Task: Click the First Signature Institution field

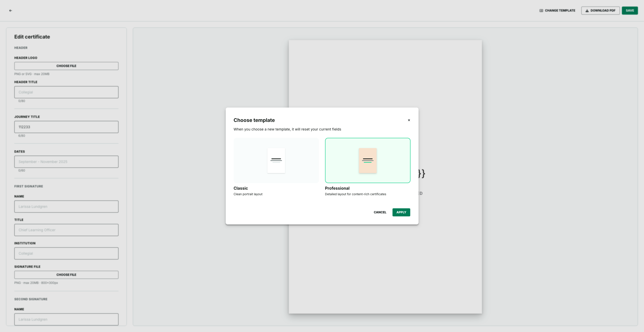Action: tap(66, 253)
